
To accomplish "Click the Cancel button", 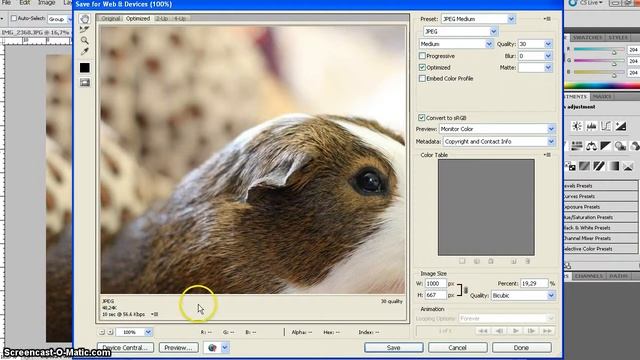I will point(457,348).
